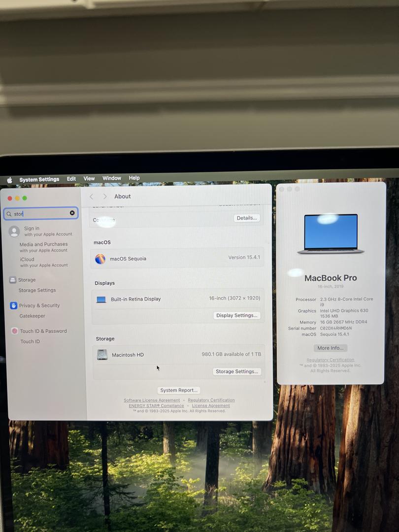Select Gatekeeper in sidebar results
Viewport: 399px width, 532px height.
tap(32, 316)
